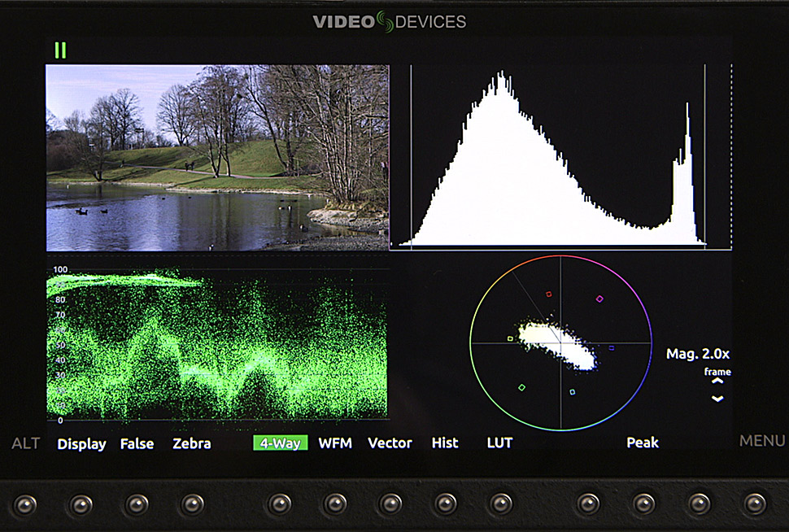
Task: Click the Video Devices logo
Action: [390, 22]
